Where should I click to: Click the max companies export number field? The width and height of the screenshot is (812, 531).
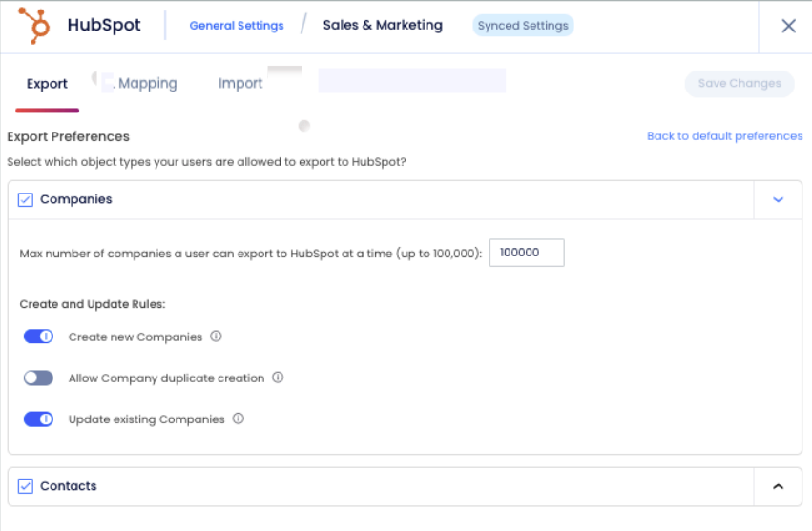point(526,253)
